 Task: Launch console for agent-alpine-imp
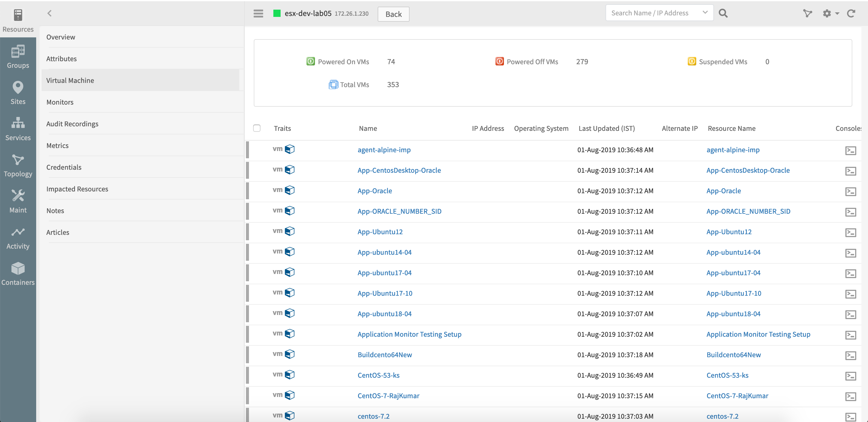(851, 151)
